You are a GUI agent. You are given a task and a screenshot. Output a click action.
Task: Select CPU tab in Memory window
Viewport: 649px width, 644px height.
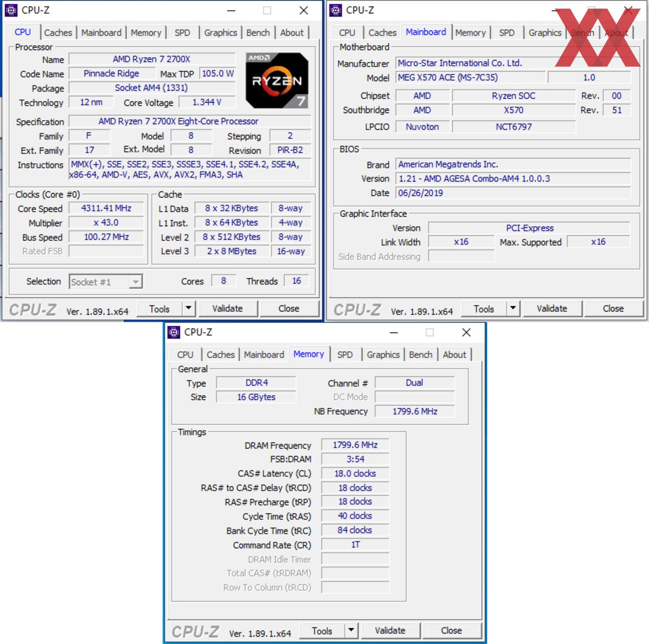(185, 354)
